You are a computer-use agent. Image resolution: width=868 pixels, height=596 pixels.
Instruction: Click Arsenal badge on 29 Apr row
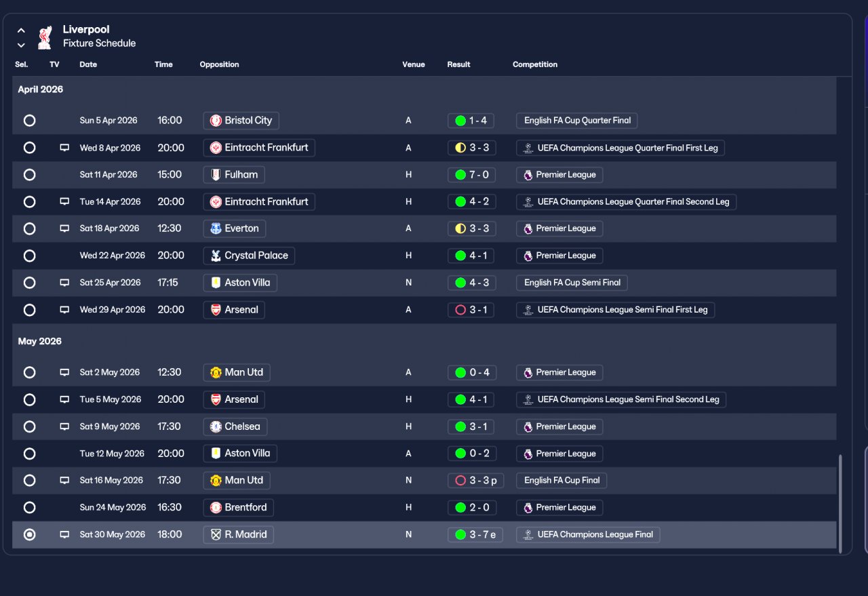click(216, 310)
